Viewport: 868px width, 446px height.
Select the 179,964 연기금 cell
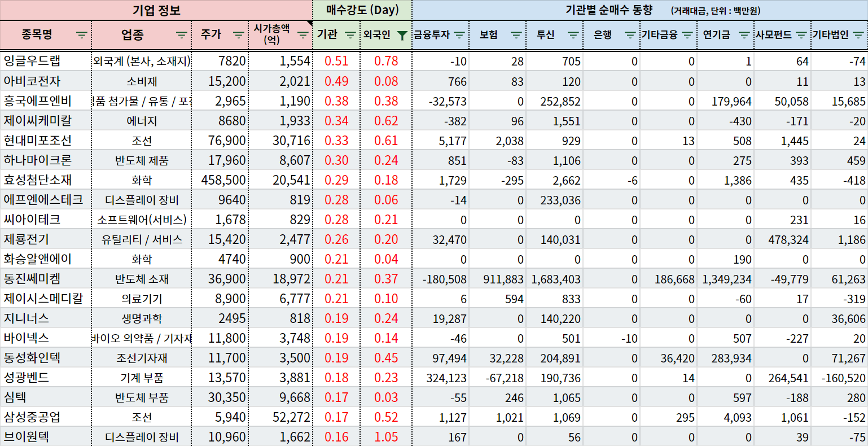pyautogui.click(x=726, y=100)
